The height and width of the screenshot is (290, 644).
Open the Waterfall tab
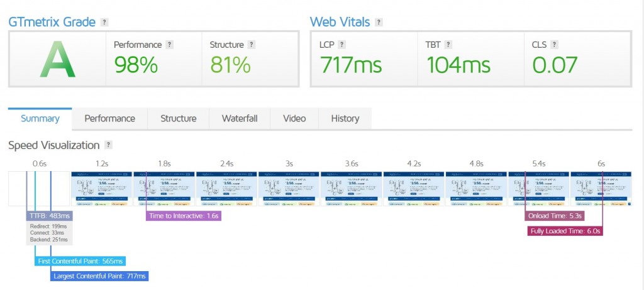[240, 119]
